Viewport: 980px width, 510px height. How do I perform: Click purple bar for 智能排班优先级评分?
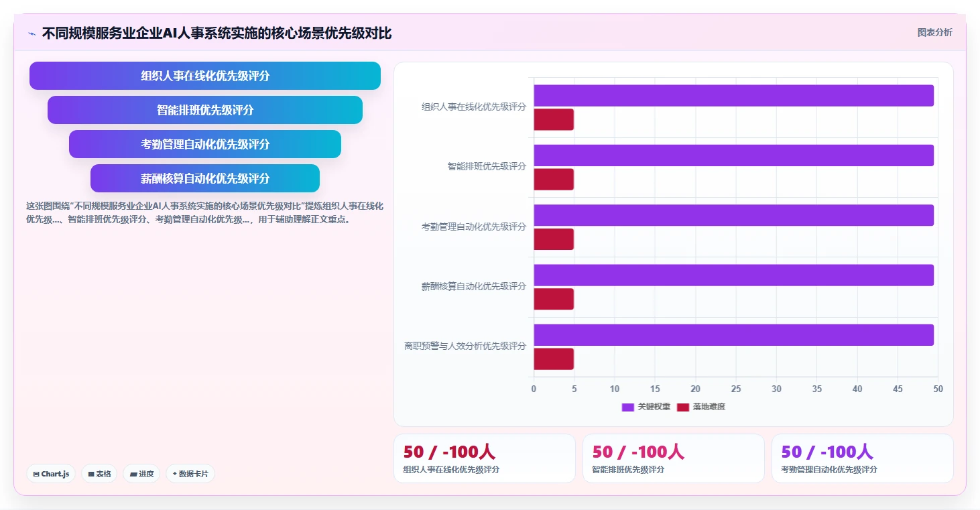tap(734, 155)
